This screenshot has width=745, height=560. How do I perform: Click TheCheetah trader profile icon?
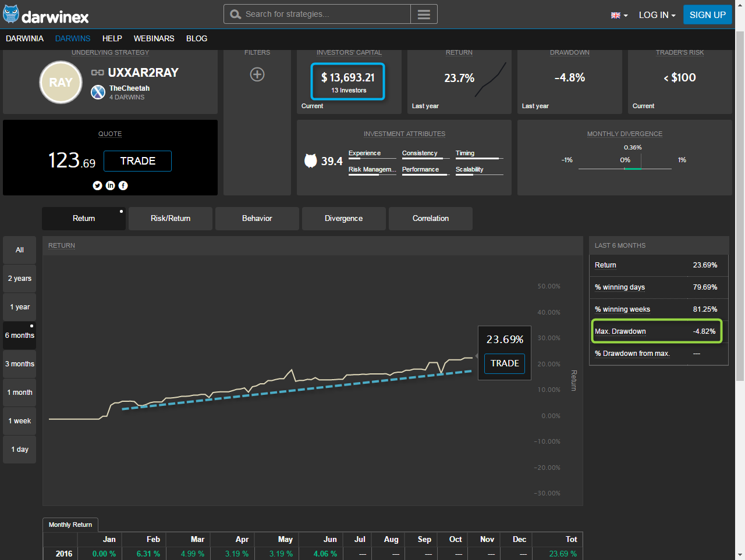(x=98, y=92)
